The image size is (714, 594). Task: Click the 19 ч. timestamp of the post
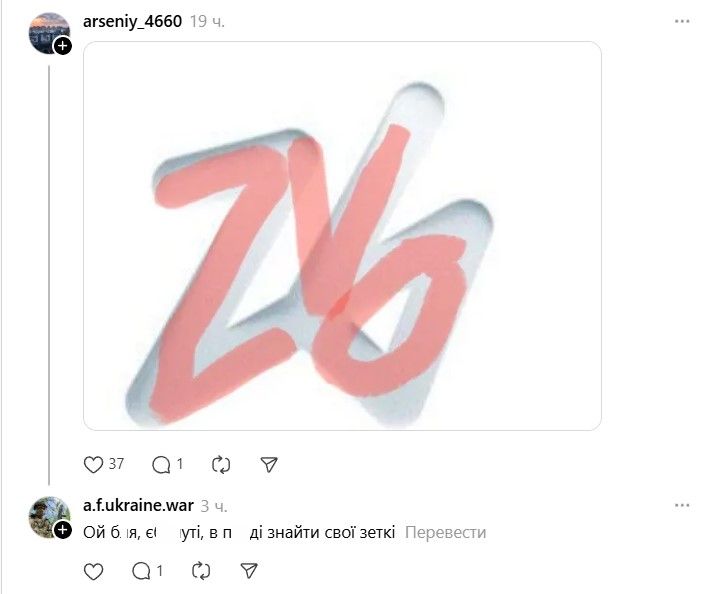[x=207, y=21]
